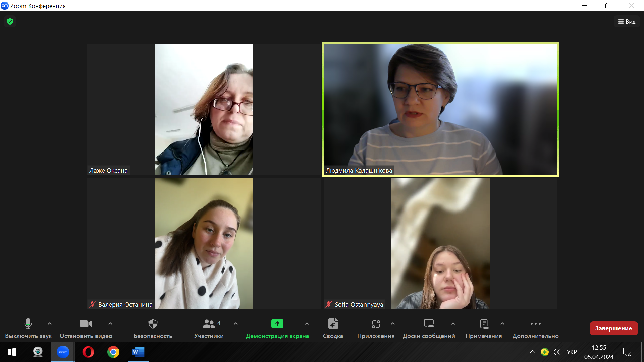
Task: Select Sofia Ostannyaya video tile
Action: click(440, 244)
